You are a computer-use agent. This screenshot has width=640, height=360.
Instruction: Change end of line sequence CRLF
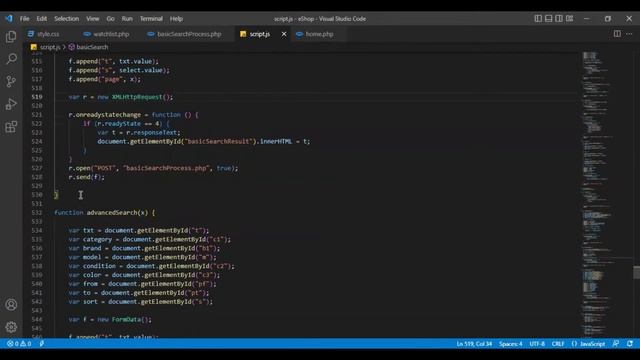click(x=558, y=344)
